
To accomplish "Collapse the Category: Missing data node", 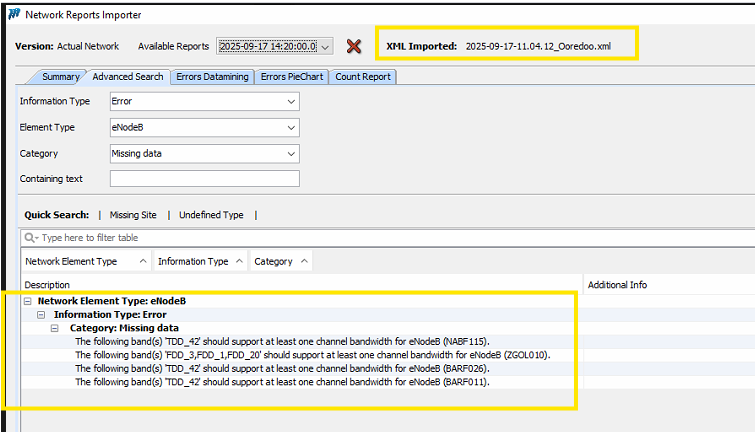I will [x=57, y=328].
